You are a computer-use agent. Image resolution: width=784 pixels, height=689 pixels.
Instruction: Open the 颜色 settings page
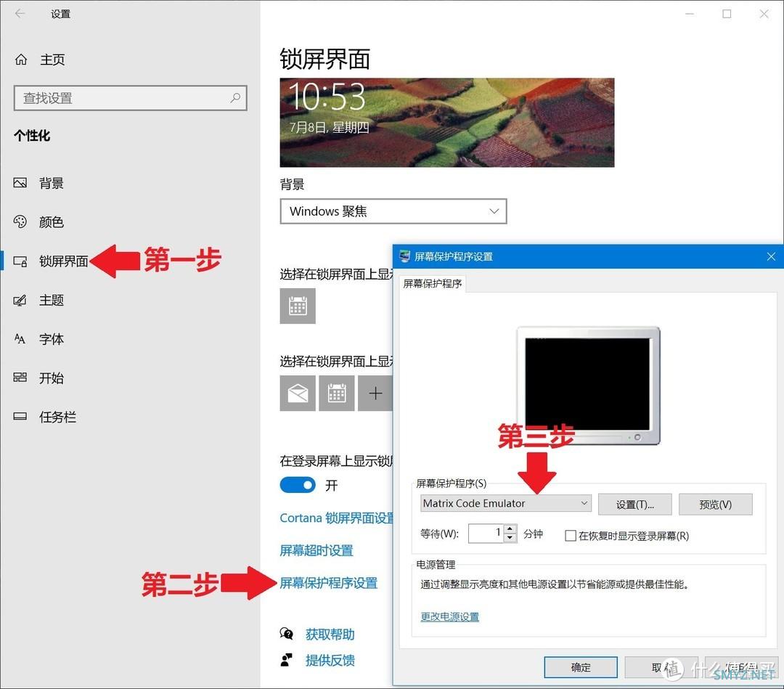[x=39, y=221]
